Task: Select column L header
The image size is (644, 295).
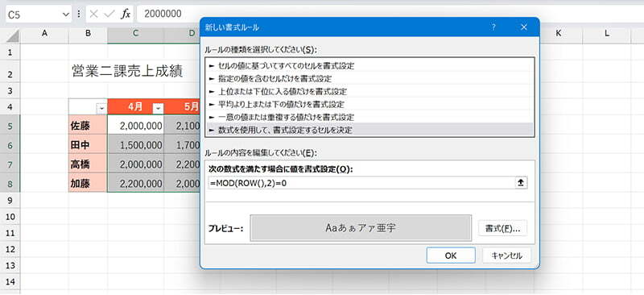Action: 607,34
